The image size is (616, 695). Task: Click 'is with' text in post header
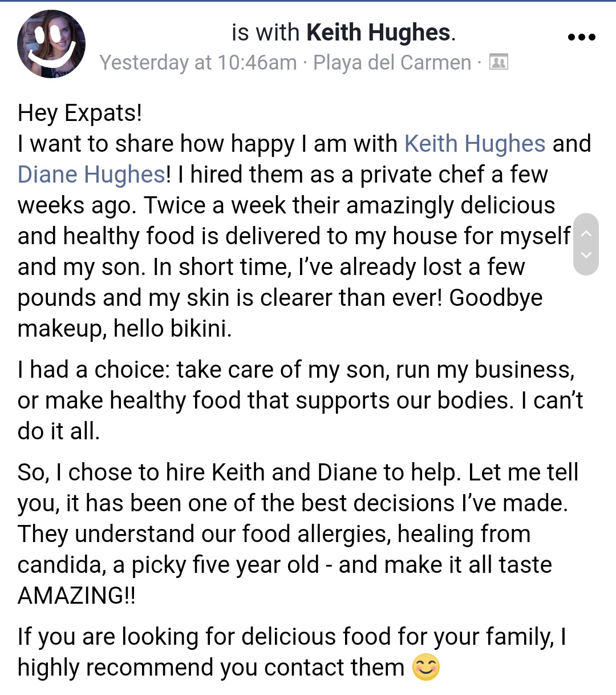265,33
